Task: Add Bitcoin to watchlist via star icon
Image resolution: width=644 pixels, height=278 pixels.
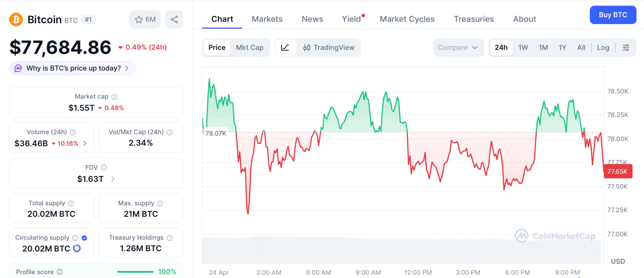Action: [138, 19]
